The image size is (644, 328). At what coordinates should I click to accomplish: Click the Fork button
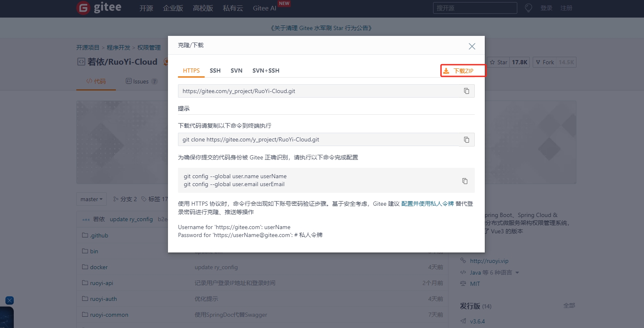pos(545,62)
